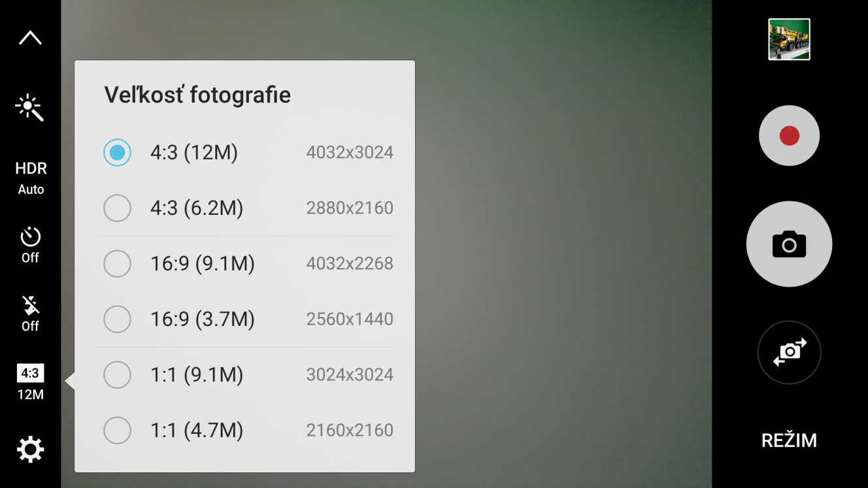The width and height of the screenshot is (868, 488).
Task: Toggle the HDR Auto setting
Action: (31, 178)
